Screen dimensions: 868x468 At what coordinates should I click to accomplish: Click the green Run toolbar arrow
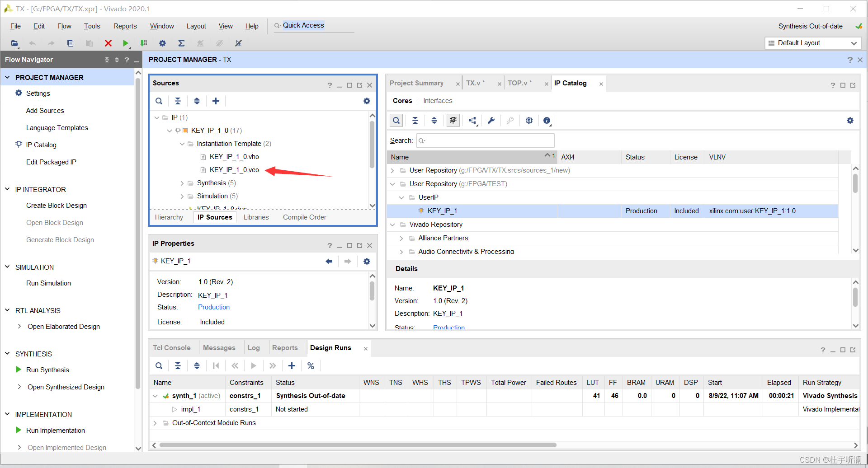click(x=126, y=43)
